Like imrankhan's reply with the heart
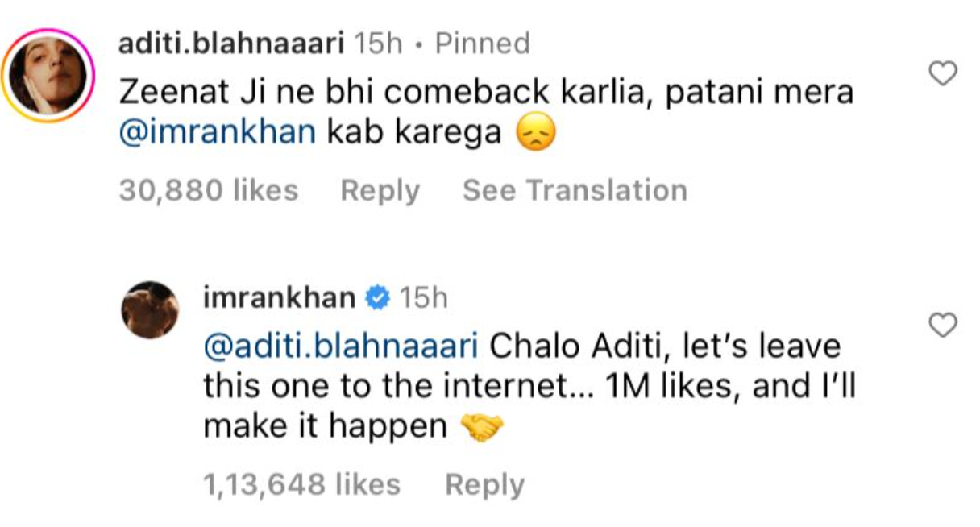 click(x=943, y=326)
